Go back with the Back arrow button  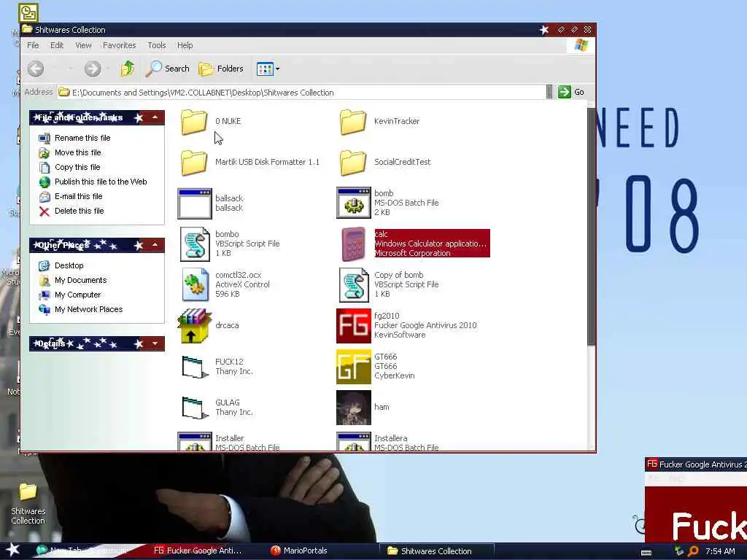36,69
